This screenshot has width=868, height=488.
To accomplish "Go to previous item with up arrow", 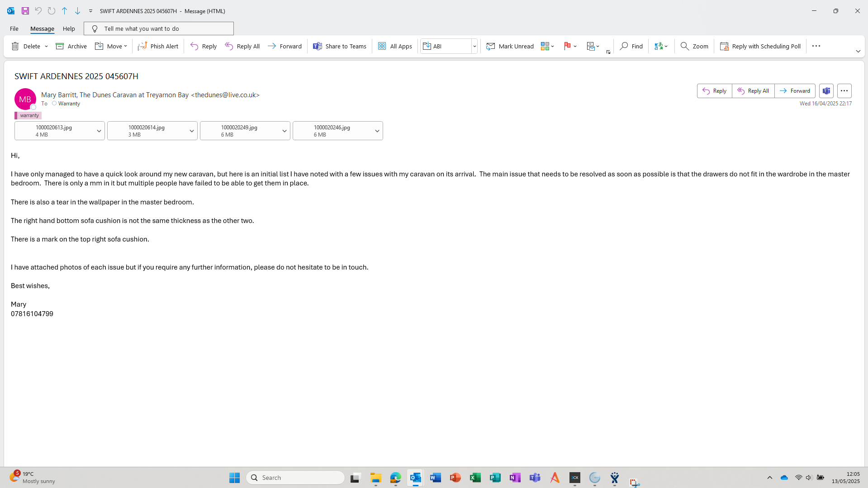I will [x=65, y=11].
